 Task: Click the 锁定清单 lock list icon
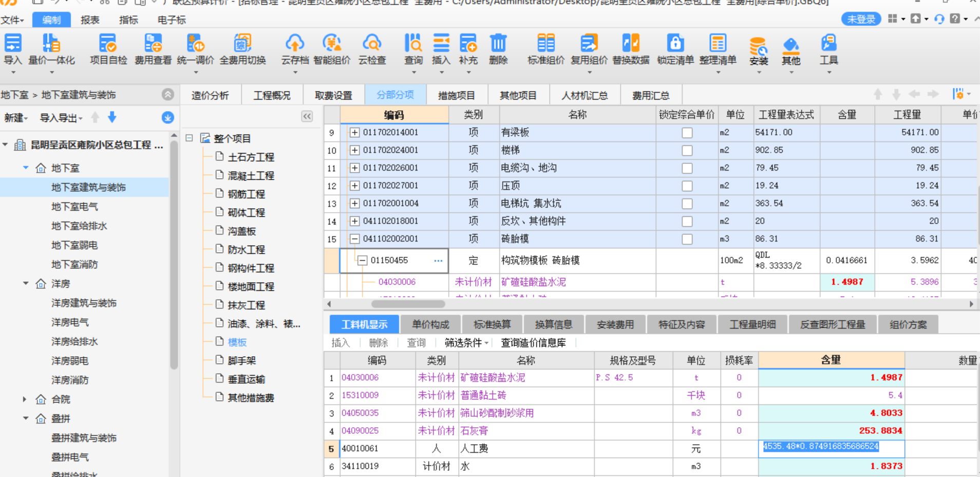point(675,43)
